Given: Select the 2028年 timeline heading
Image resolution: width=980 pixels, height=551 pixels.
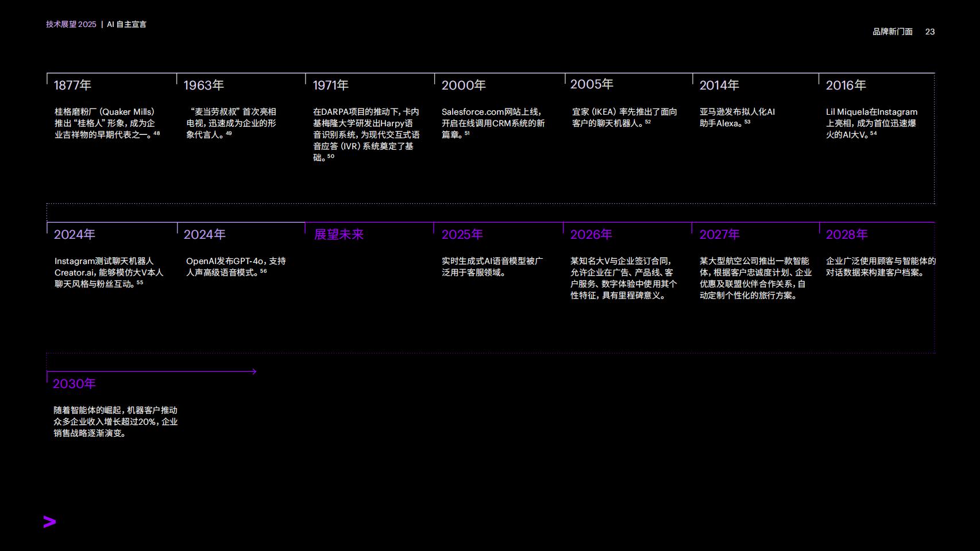Looking at the screenshot, I should [847, 234].
